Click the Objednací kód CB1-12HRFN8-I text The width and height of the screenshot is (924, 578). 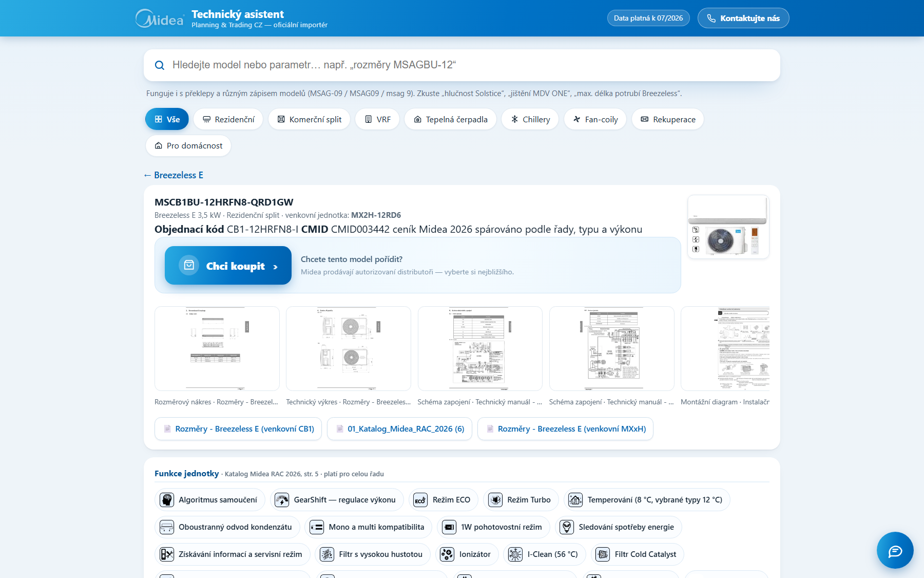[226, 230]
